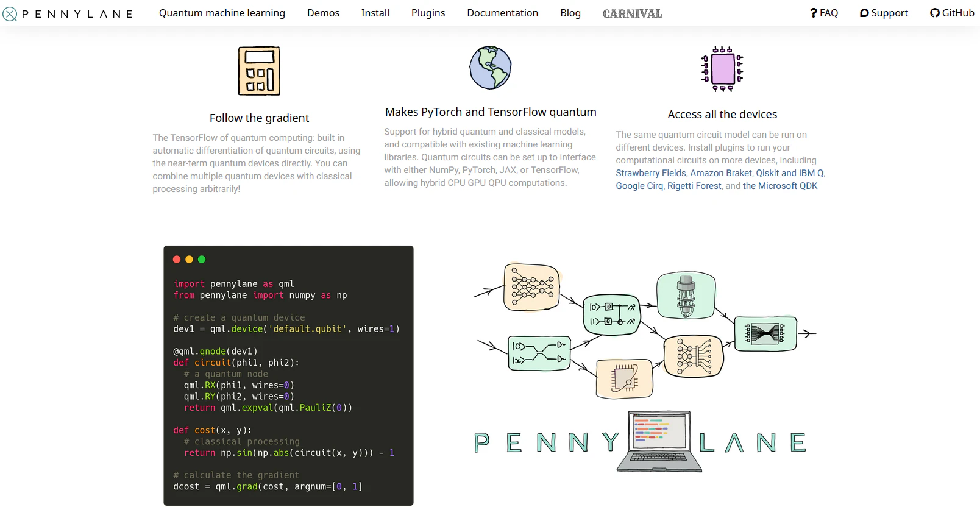Click the red dot in code window
Viewport: 980px width, 507px height.
[177, 260]
